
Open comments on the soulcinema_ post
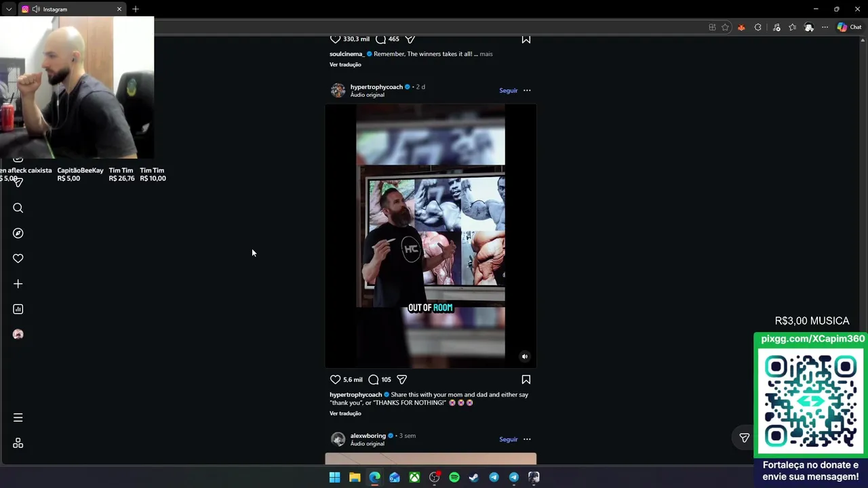coord(380,39)
